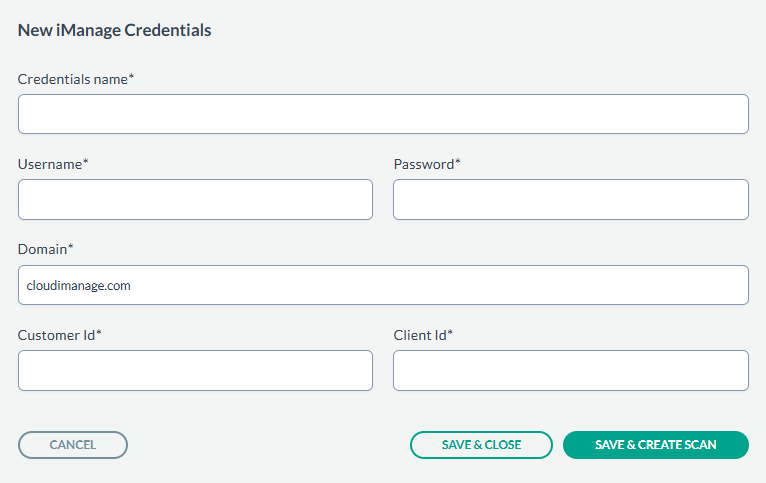Click the required asterisk after Password
This screenshot has width=766, height=483.
click(458, 162)
